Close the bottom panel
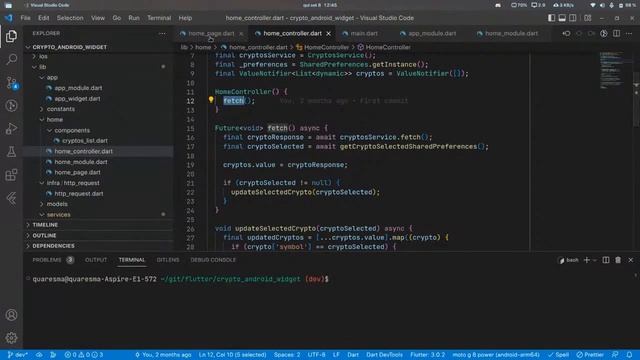The height and width of the screenshot is (360, 640). coord(631,260)
